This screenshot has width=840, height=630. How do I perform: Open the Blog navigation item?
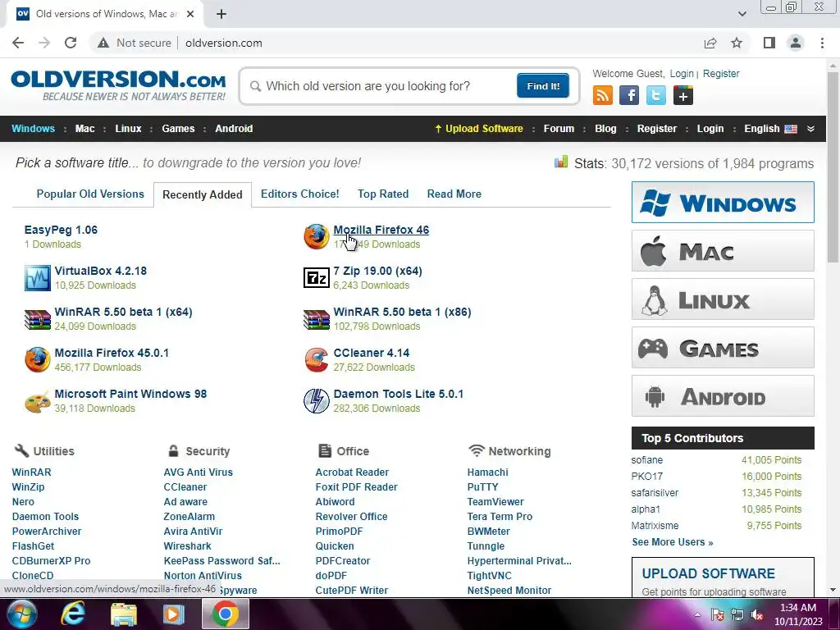[x=605, y=129]
